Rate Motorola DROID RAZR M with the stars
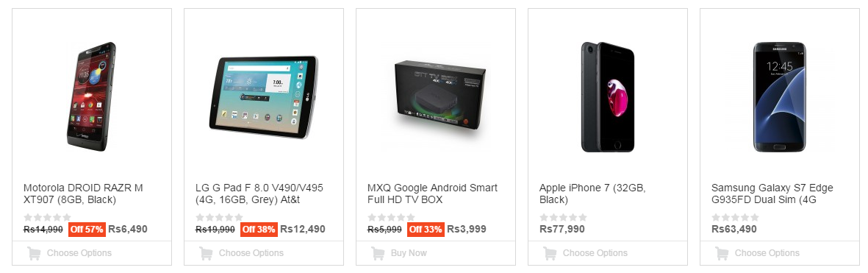 (x=48, y=218)
